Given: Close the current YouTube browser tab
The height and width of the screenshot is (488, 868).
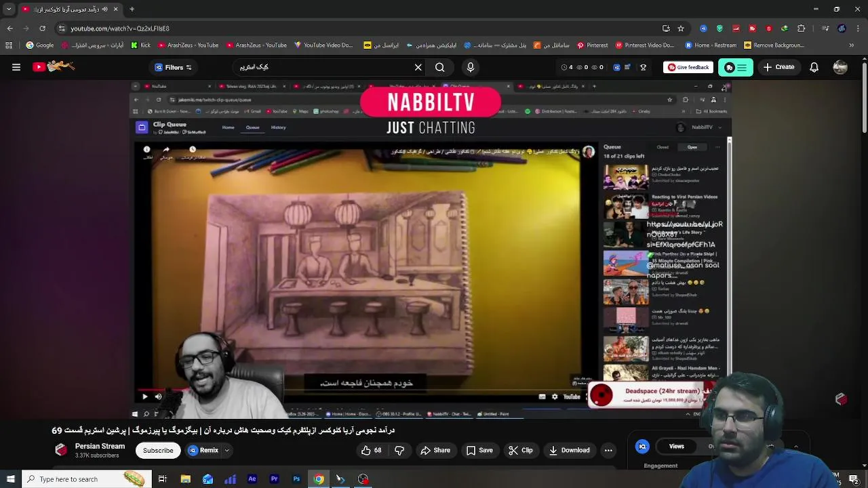Looking at the screenshot, I should point(115,9).
